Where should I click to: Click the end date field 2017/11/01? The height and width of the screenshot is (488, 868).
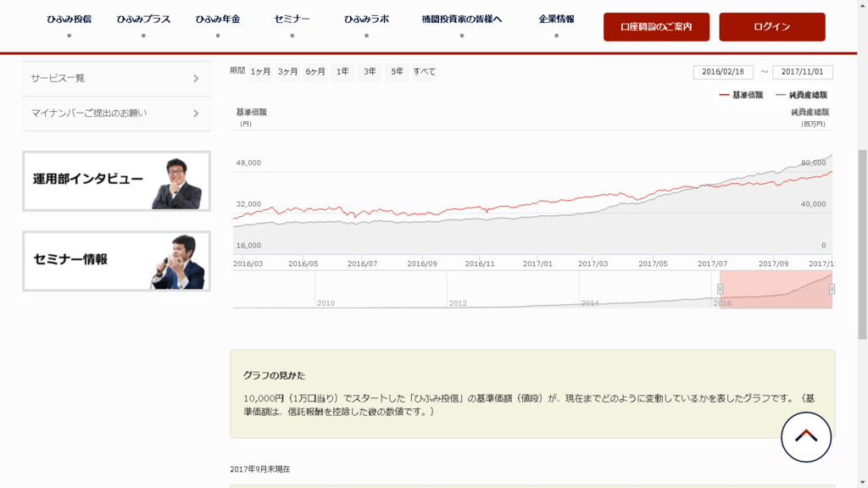(803, 72)
